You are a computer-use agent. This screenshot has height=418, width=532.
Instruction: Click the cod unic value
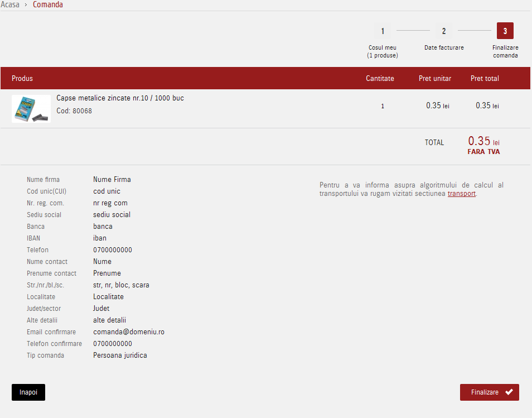107,191
